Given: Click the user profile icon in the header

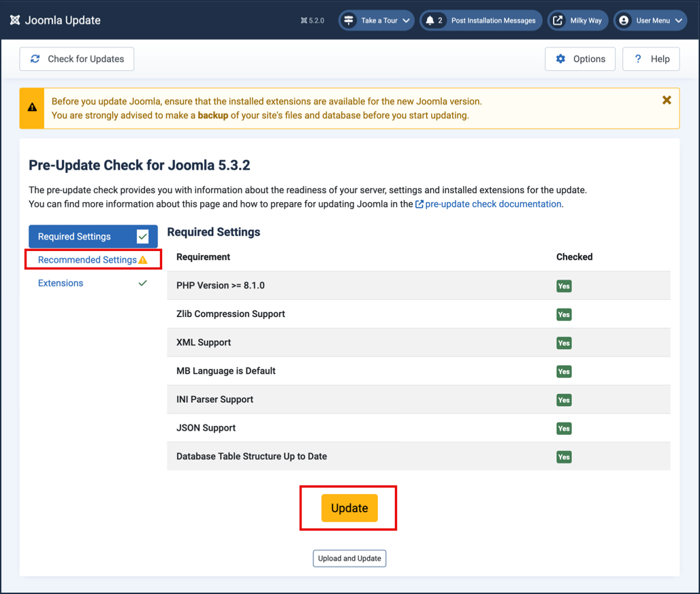Looking at the screenshot, I should click(x=623, y=20).
